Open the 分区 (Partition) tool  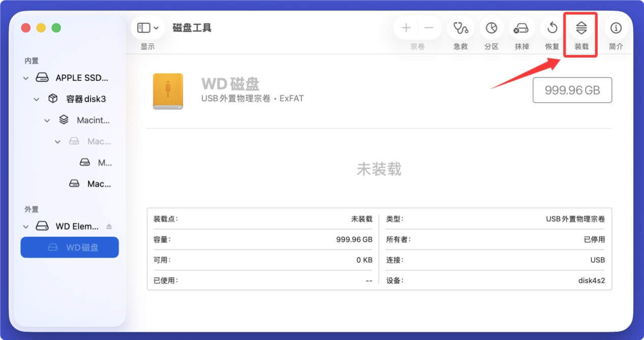click(x=491, y=28)
